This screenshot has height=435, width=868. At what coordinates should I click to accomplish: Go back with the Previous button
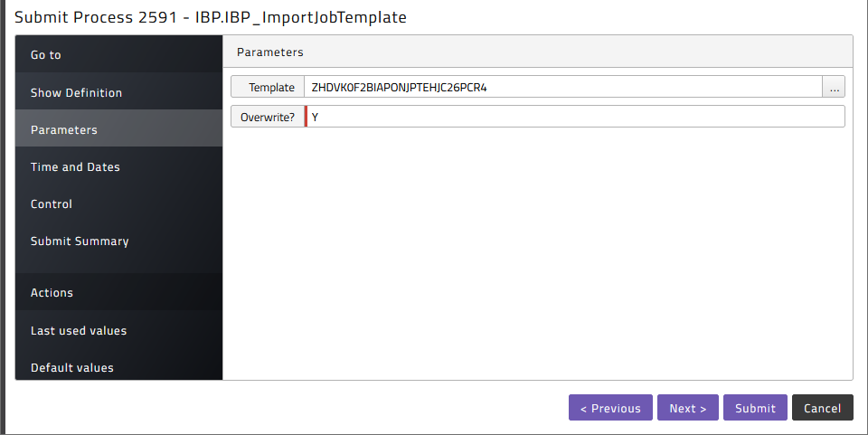pyautogui.click(x=610, y=408)
